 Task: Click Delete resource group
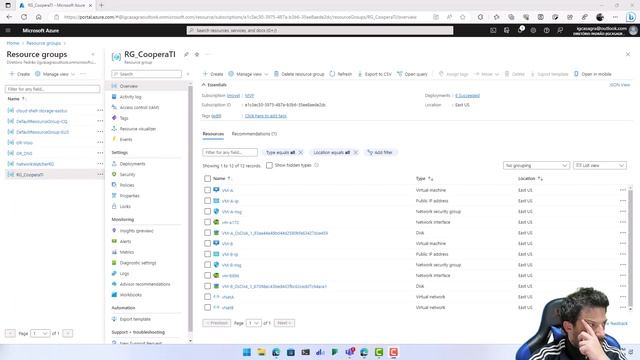(299, 74)
